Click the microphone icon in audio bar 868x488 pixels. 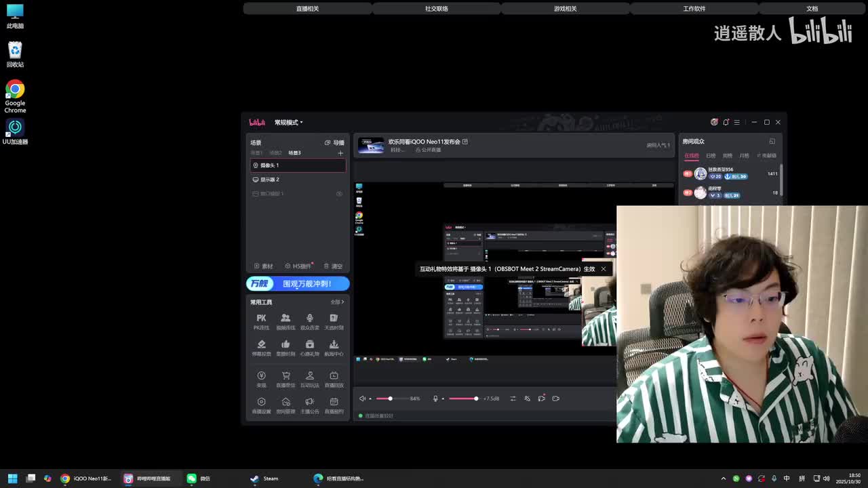click(435, 399)
